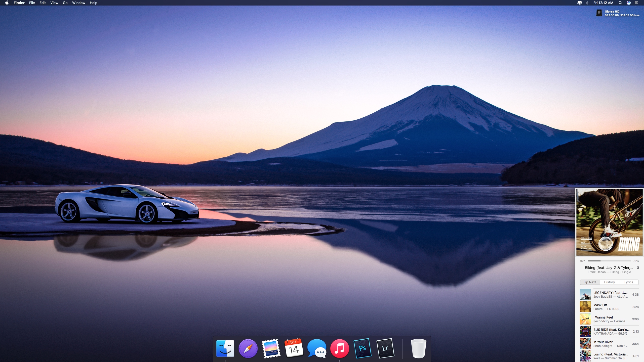
Task: Select 'In Your River' song title
Action: tap(603, 342)
